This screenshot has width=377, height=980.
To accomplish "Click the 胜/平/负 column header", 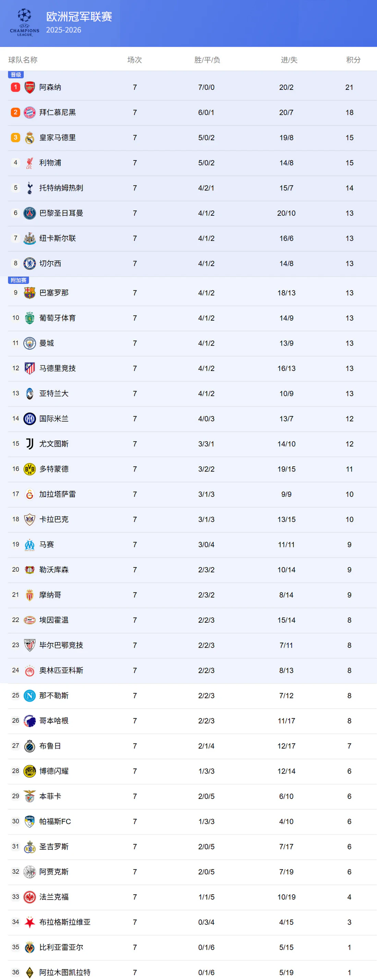I will tap(207, 60).
